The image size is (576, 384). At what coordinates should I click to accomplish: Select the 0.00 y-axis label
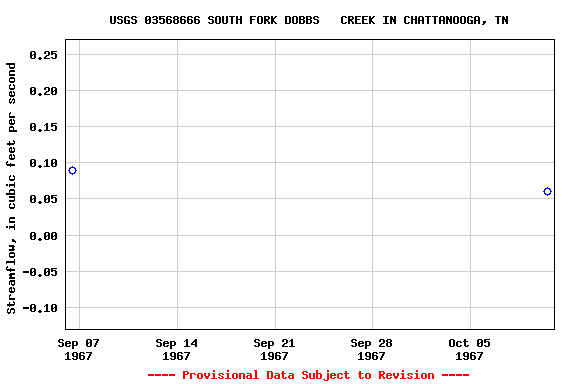pyautogui.click(x=44, y=236)
